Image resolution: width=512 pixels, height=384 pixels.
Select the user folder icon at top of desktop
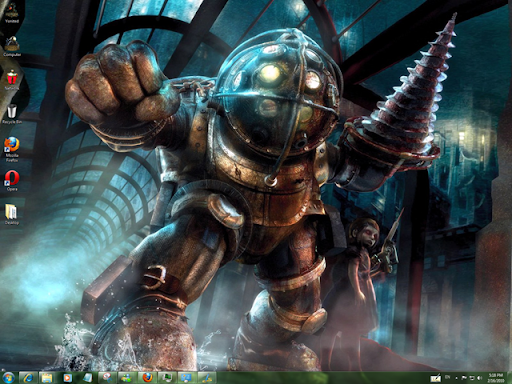point(12,13)
